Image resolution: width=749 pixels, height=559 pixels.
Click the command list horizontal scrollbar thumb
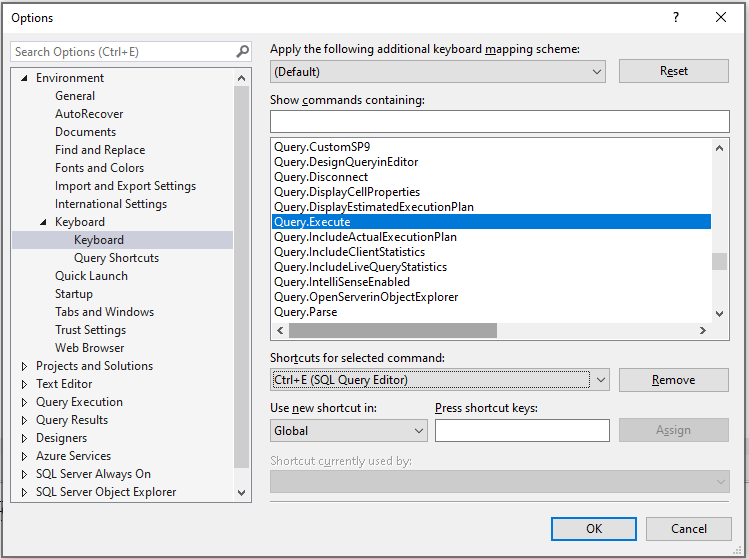[x=393, y=330]
